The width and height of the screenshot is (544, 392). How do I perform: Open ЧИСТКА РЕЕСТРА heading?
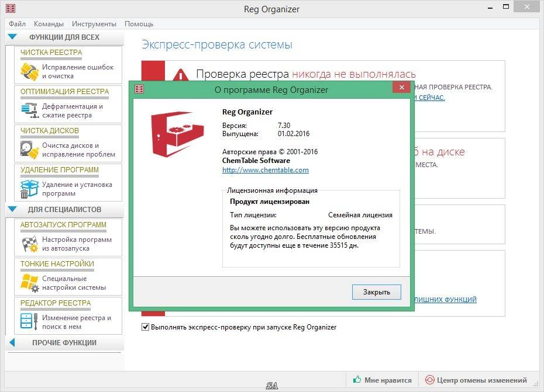tap(51, 53)
